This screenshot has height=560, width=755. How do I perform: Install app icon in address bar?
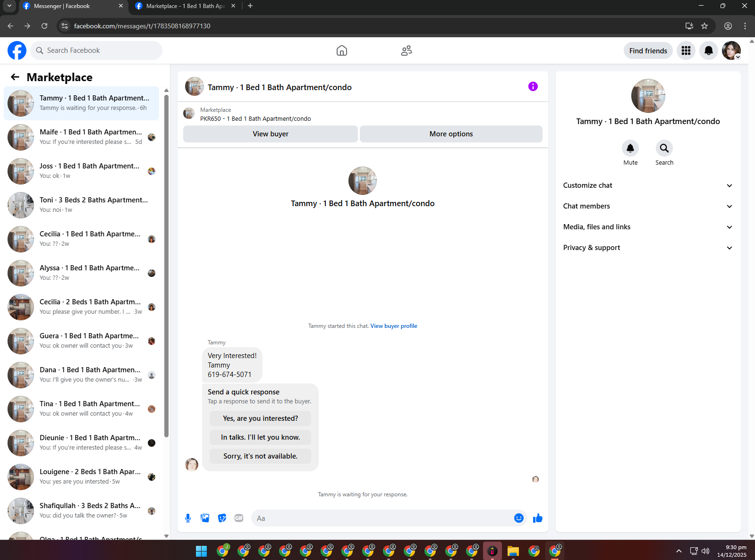[689, 26]
